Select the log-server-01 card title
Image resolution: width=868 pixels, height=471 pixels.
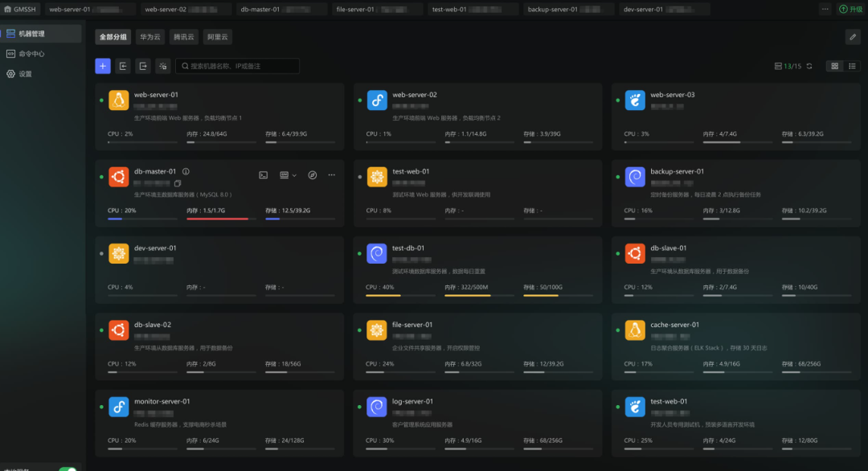pos(412,401)
